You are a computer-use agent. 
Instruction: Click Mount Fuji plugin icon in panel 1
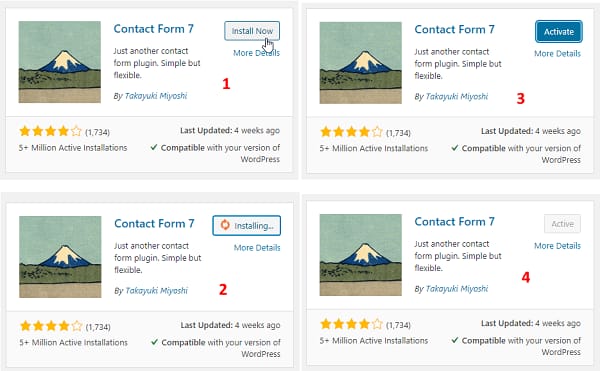click(60, 62)
